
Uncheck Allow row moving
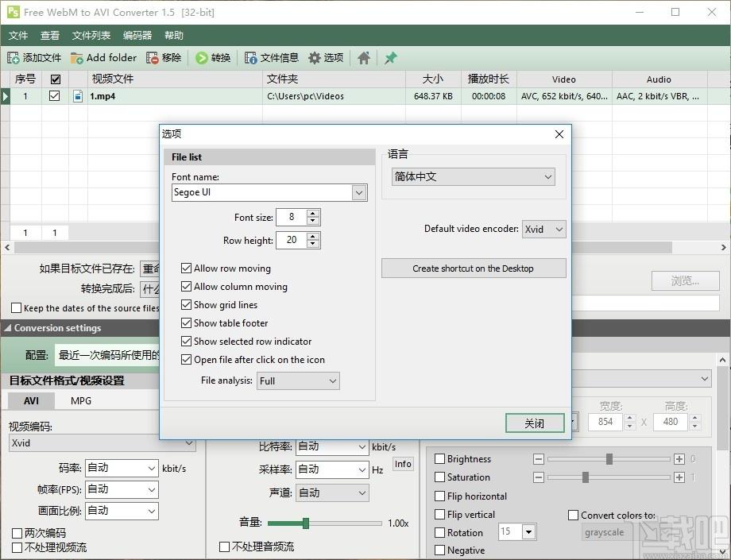coord(187,268)
